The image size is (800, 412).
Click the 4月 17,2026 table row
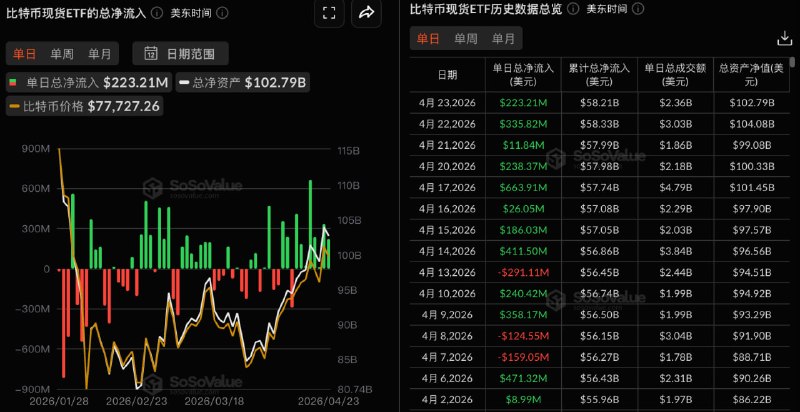600,187
